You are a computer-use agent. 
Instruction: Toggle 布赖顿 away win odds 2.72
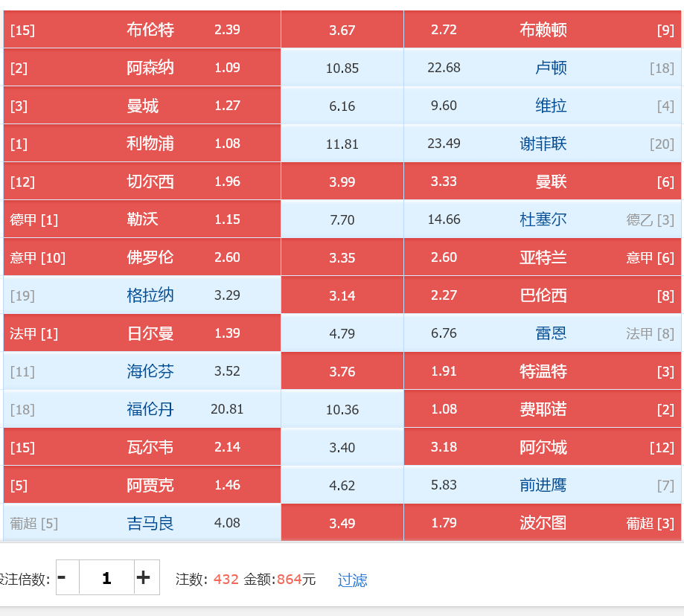tap(543, 29)
